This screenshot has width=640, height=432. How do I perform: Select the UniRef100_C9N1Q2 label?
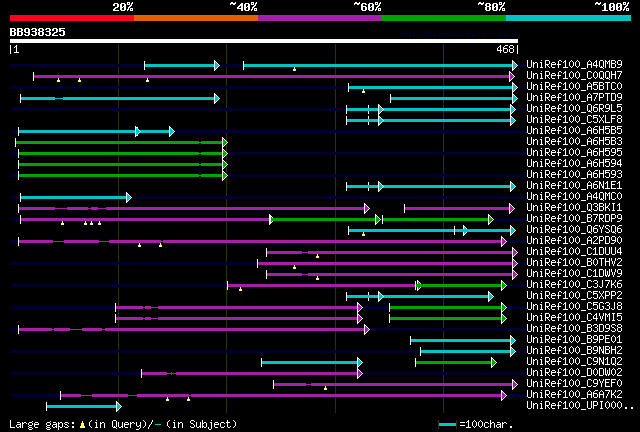pos(574,362)
